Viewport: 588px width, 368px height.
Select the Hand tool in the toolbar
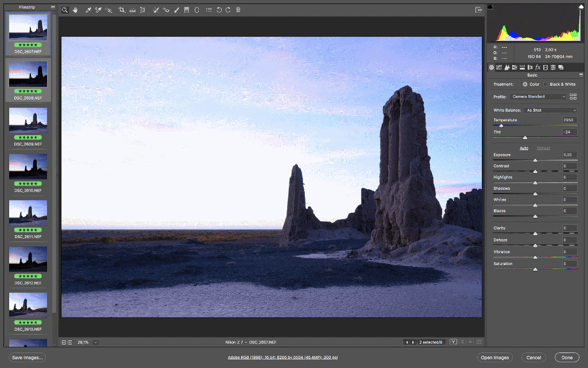(75, 10)
